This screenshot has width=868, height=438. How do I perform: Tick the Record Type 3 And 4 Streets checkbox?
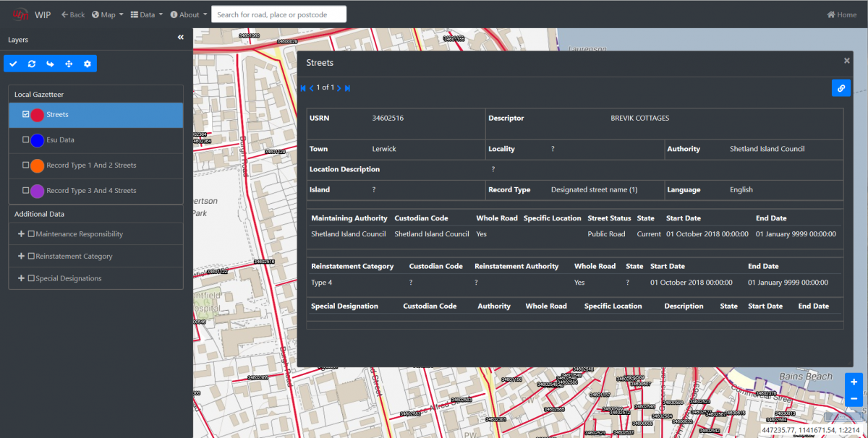[26, 191]
